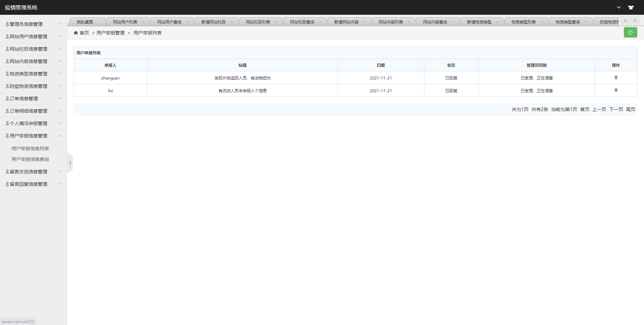Close the 物资类型列表 tab
This screenshot has height=325, width=644.
pyautogui.click(x=542, y=22)
